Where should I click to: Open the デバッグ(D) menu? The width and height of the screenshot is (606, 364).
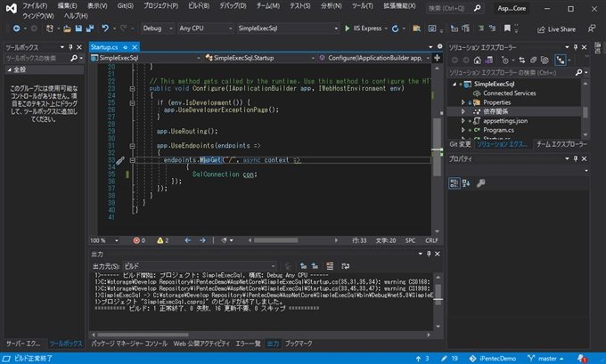(x=233, y=6)
